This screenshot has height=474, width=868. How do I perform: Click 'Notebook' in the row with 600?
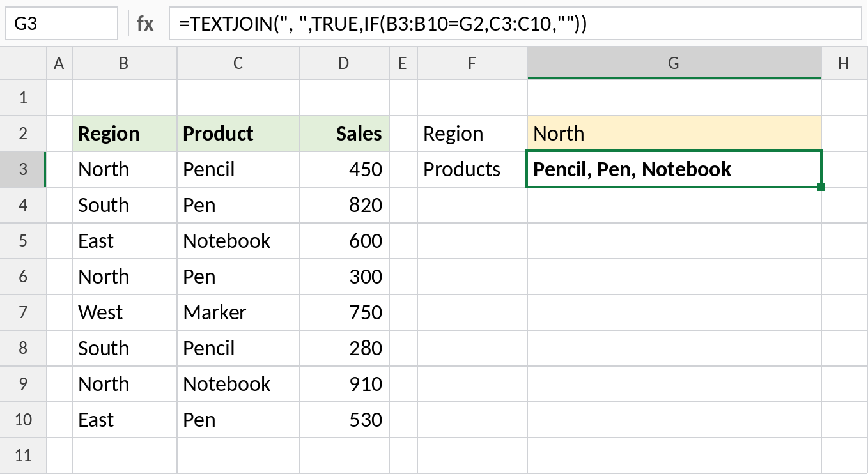(x=238, y=241)
